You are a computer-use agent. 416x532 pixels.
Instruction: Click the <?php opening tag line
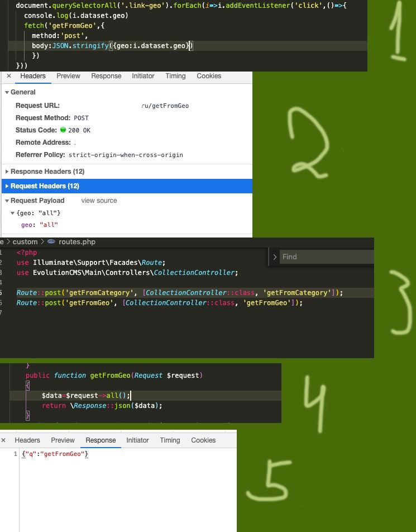point(26,253)
